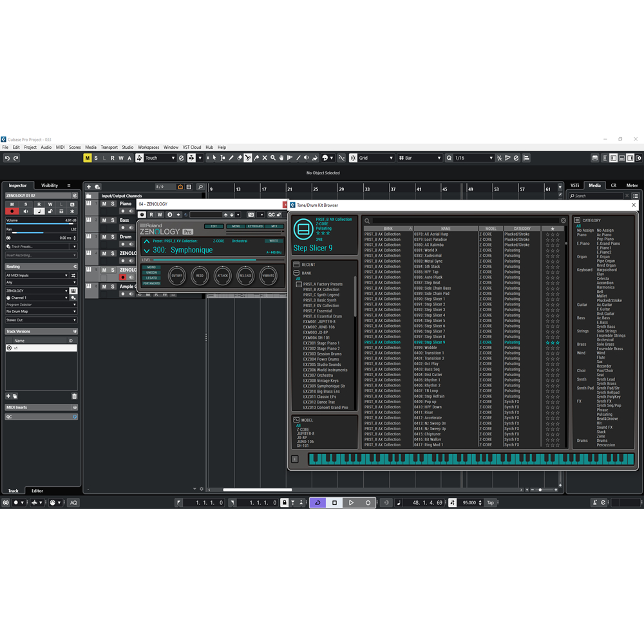Open the Setup Window Layout gear
The width and height of the screenshot is (644, 644).
tap(639, 158)
